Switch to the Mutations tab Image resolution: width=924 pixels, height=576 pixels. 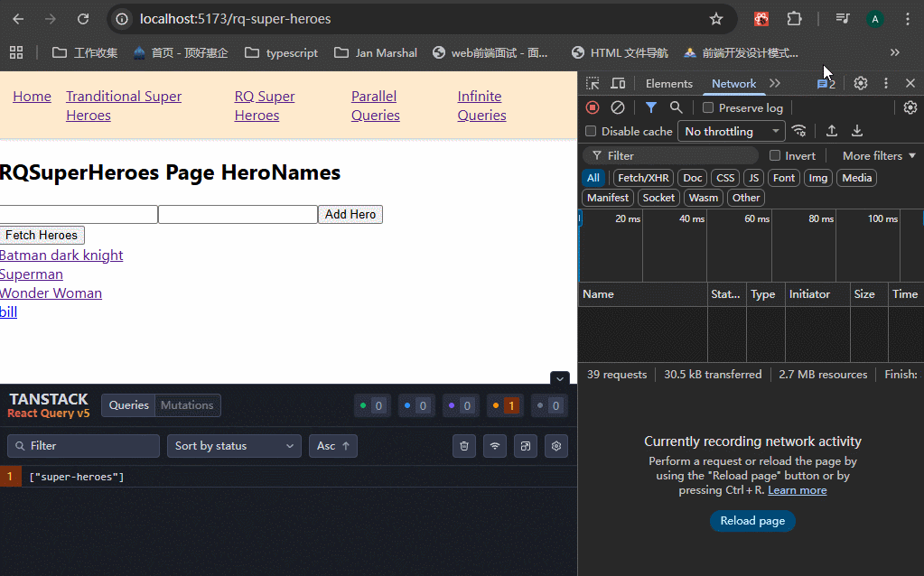pyautogui.click(x=187, y=405)
